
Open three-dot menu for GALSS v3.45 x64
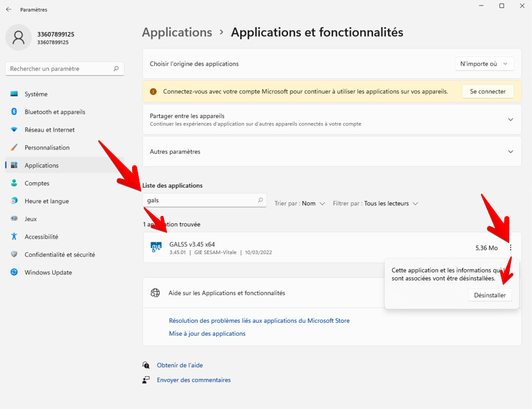pos(510,248)
